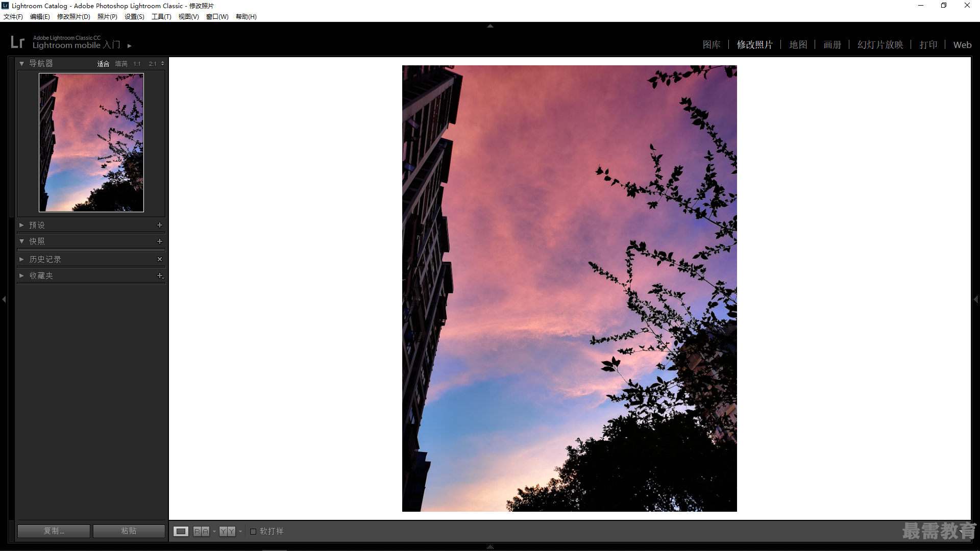Add a new preset with plus icon

pyautogui.click(x=160, y=225)
